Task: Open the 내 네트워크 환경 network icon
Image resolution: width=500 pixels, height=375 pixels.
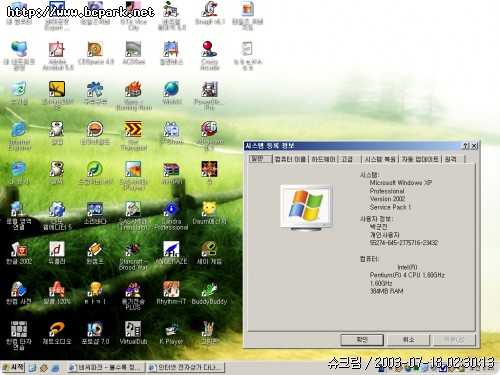Action: coord(19,55)
